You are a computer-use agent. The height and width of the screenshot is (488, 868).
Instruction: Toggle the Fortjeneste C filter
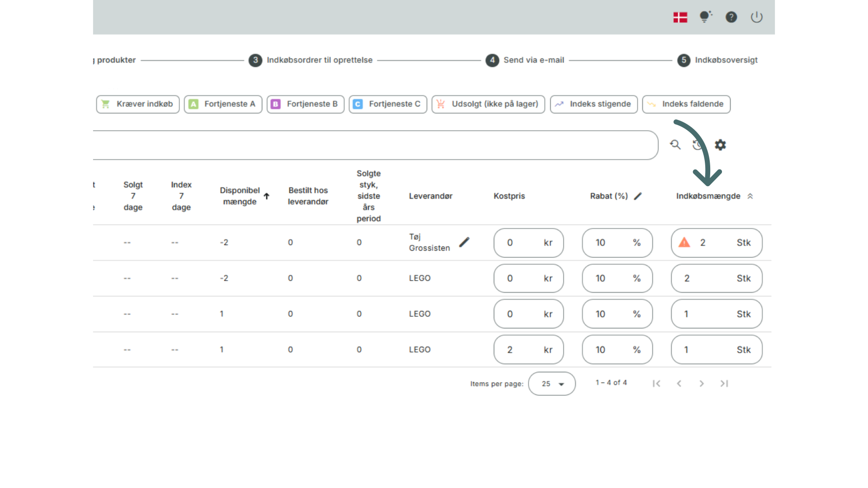coord(388,104)
